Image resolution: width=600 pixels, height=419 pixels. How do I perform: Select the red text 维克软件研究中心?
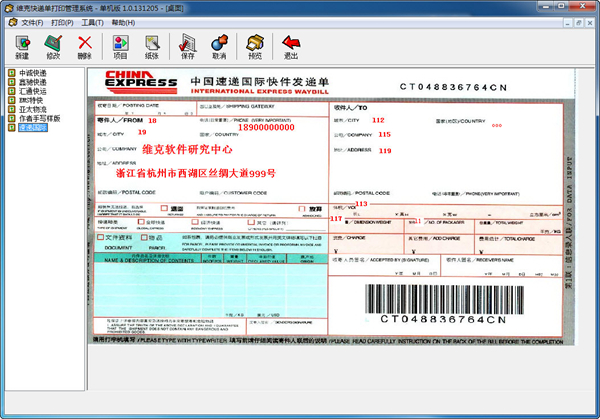pos(187,149)
